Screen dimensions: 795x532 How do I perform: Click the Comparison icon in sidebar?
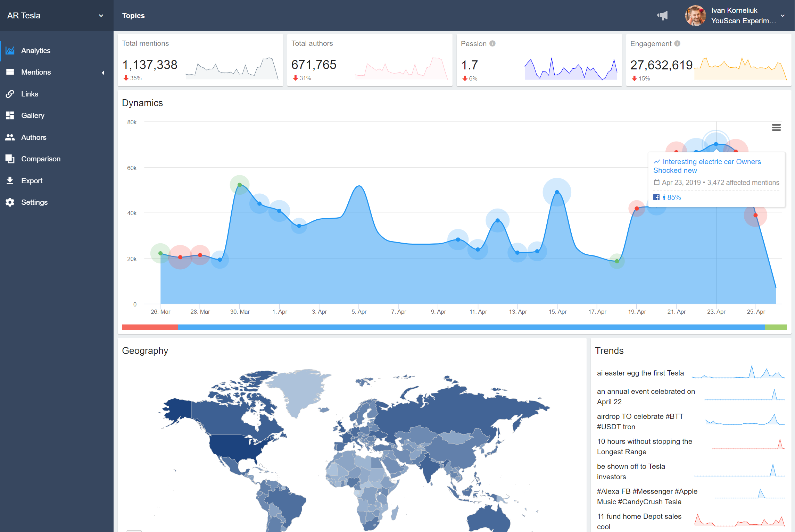click(x=10, y=159)
